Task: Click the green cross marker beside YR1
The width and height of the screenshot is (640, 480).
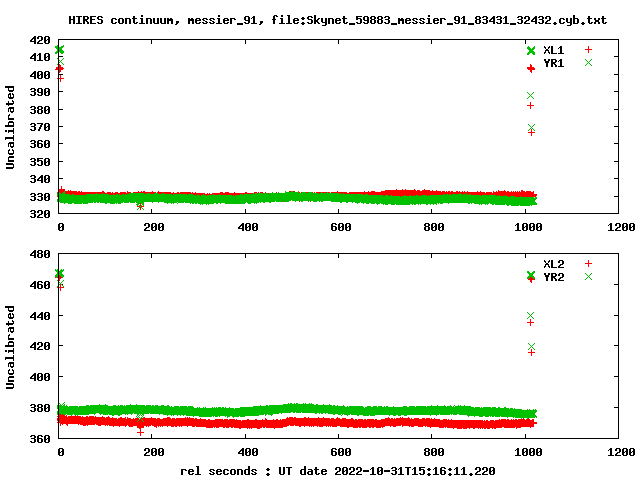Action: pyautogui.click(x=588, y=62)
